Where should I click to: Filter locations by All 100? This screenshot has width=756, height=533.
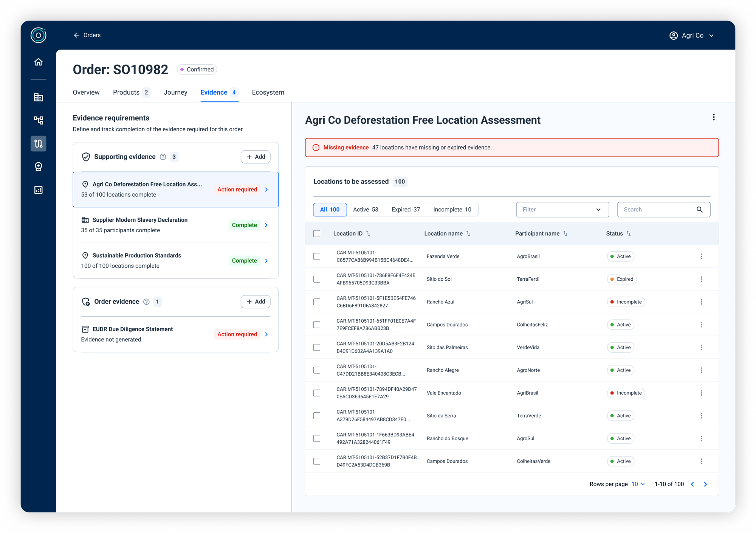[330, 210]
